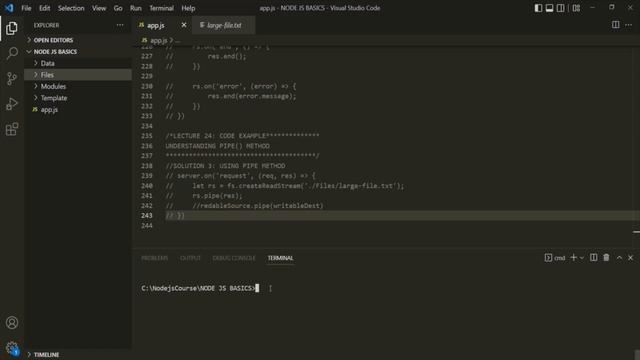The image size is (640, 360).
Task: Click the cmd terminal profile icon
Action: click(548, 258)
